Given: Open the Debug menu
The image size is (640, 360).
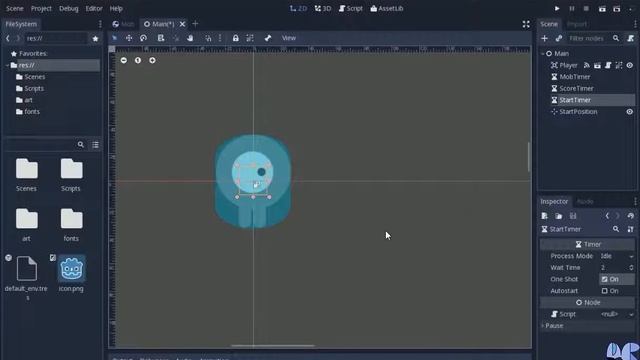Looking at the screenshot, I should point(69,9).
